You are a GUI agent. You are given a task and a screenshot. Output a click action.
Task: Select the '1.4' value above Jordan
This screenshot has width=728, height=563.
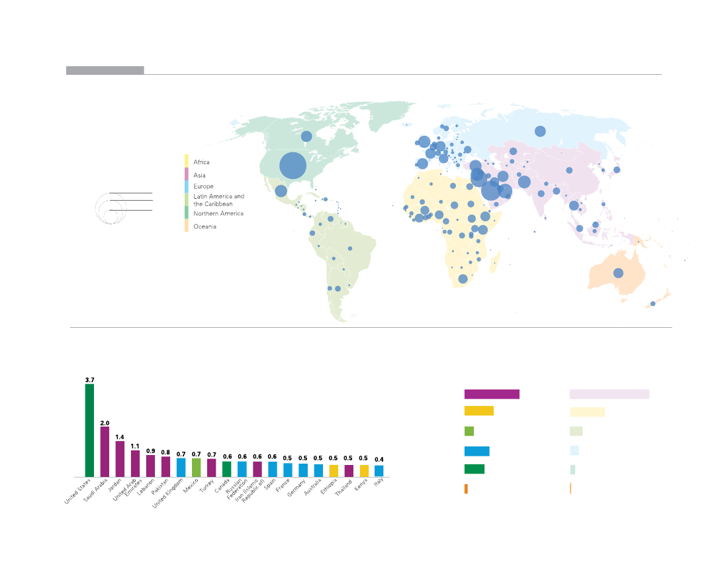120,437
